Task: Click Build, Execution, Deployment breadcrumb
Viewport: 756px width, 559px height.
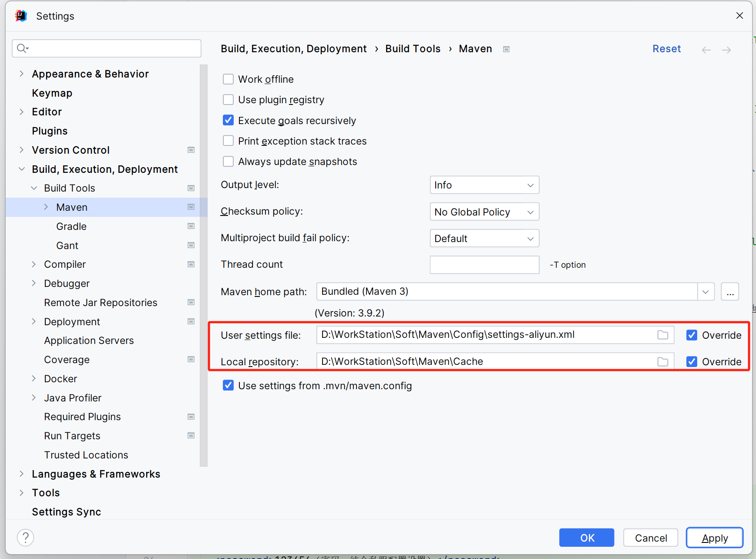Action: (x=293, y=49)
